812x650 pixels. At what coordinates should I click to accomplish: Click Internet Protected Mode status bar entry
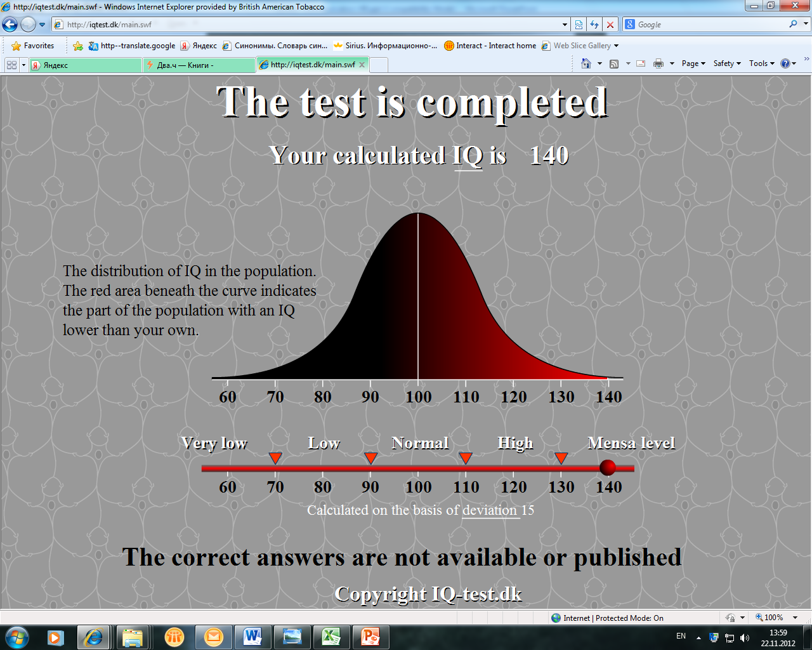607,618
